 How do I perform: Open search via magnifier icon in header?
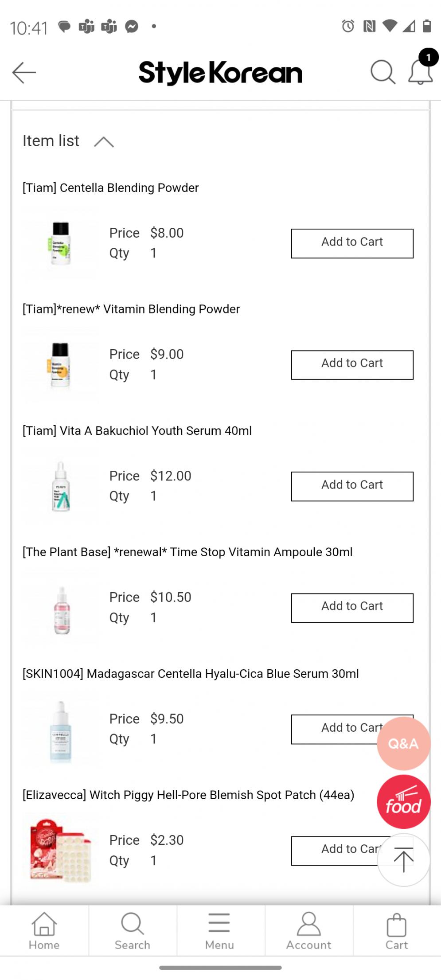[x=382, y=72]
